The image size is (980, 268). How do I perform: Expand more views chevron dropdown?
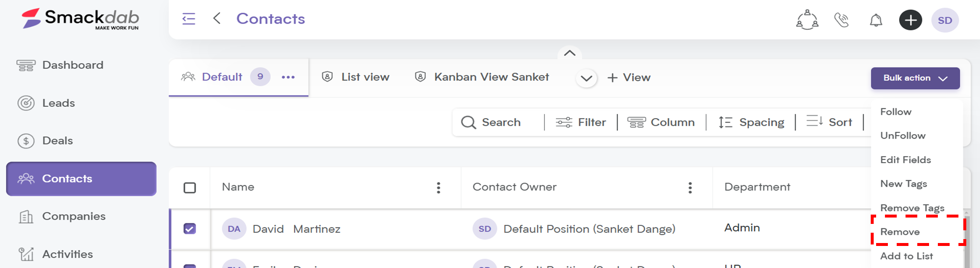click(586, 78)
